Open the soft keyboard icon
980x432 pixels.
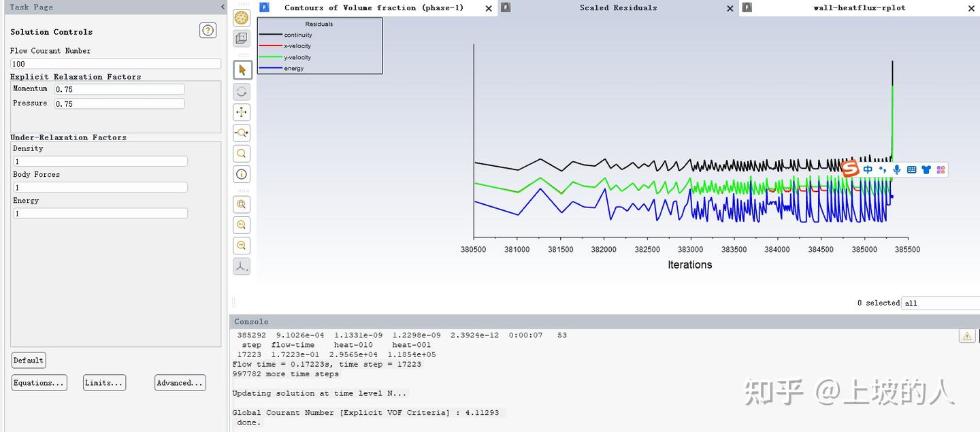912,169
